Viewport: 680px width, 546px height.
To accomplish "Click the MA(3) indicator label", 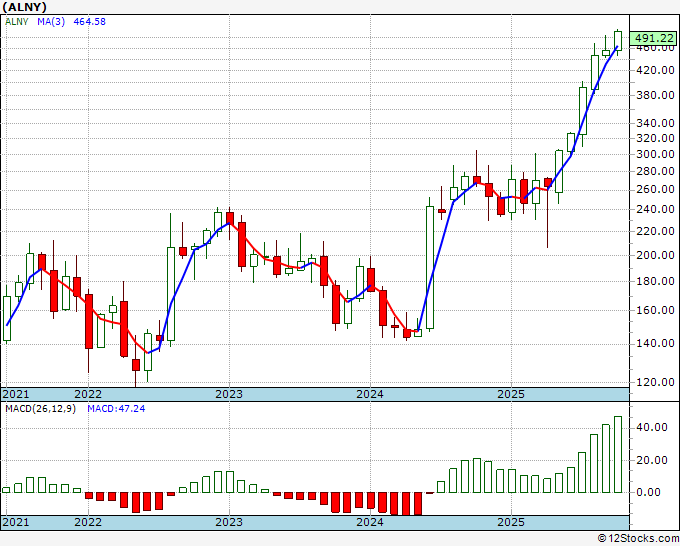I will [51, 22].
